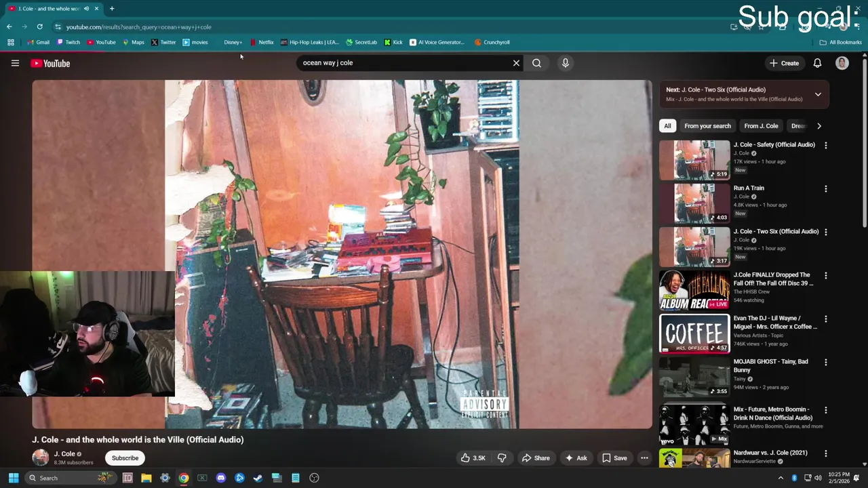Reload the page
This screenshot has width=868, height=488.
coord(40,27)
